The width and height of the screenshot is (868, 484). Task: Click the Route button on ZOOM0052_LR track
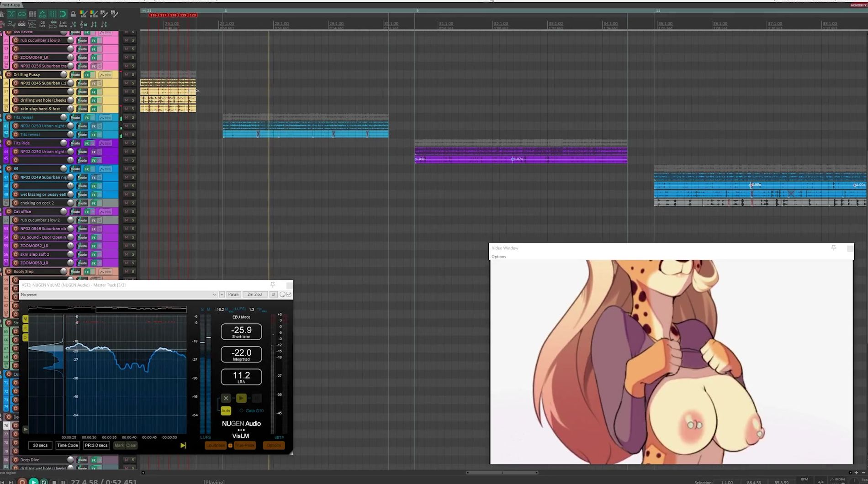(x=82, y=246)
